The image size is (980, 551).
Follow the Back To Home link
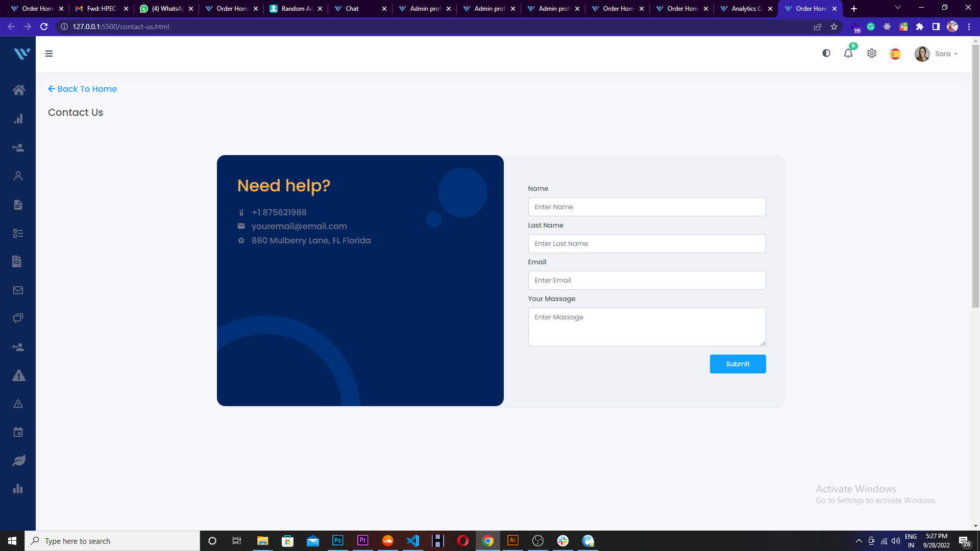(83, 89)
